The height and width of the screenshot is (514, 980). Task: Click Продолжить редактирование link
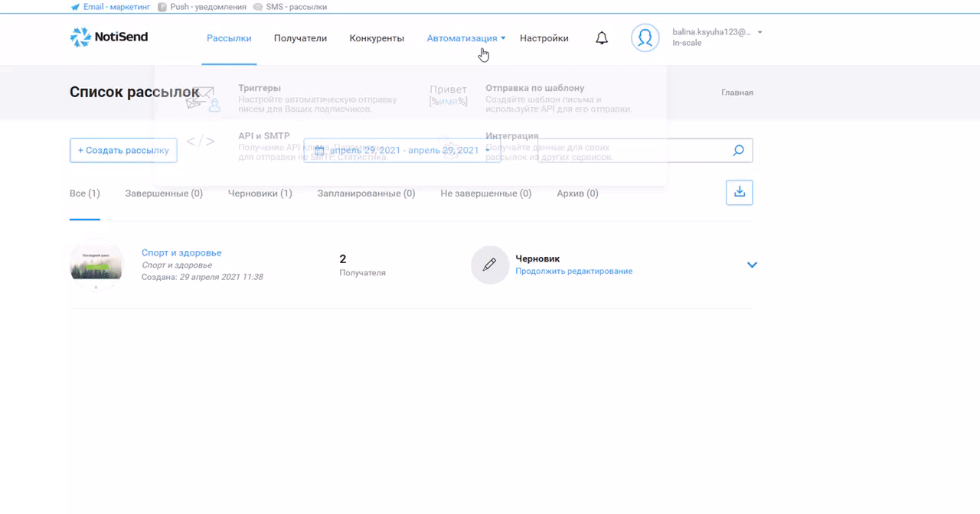[573, 271]
